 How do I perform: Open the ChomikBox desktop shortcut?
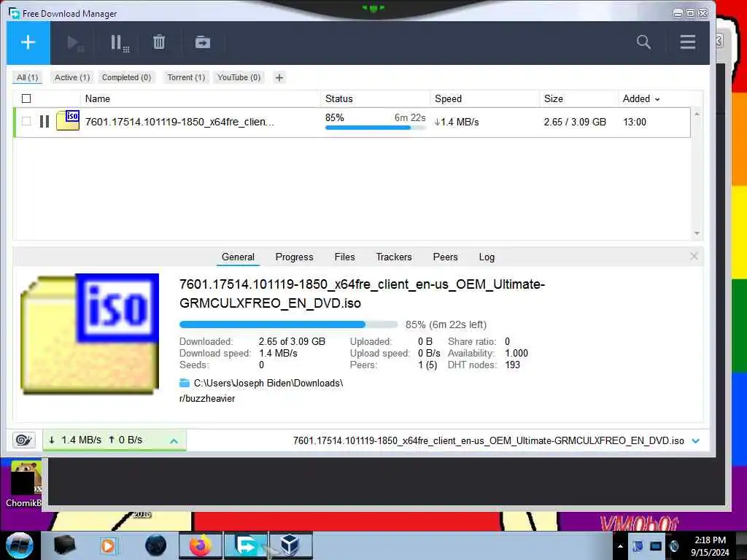[24, 484]
